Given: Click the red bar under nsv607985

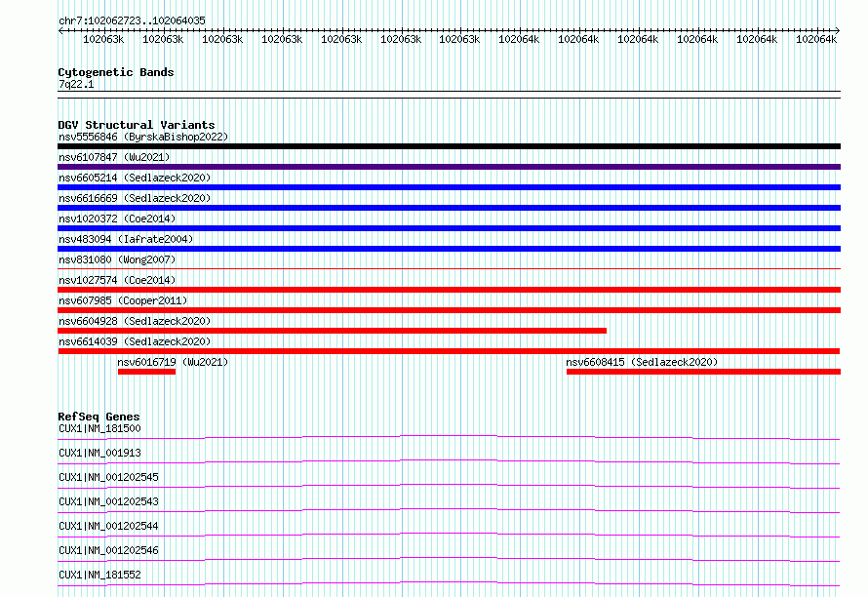Looking at the screenshot, I should [x=449, y=310].
